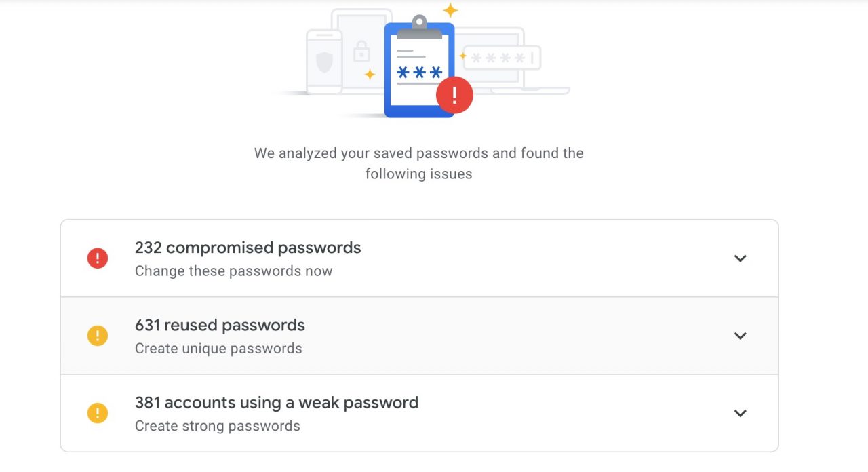Open the 381 accounts using weak password row
Viewport: 868px width, 472px height.
click(419, 413)
